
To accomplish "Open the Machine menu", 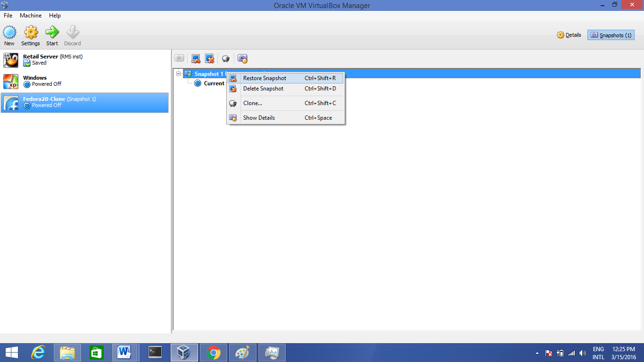I will click(x=31, y=16).
